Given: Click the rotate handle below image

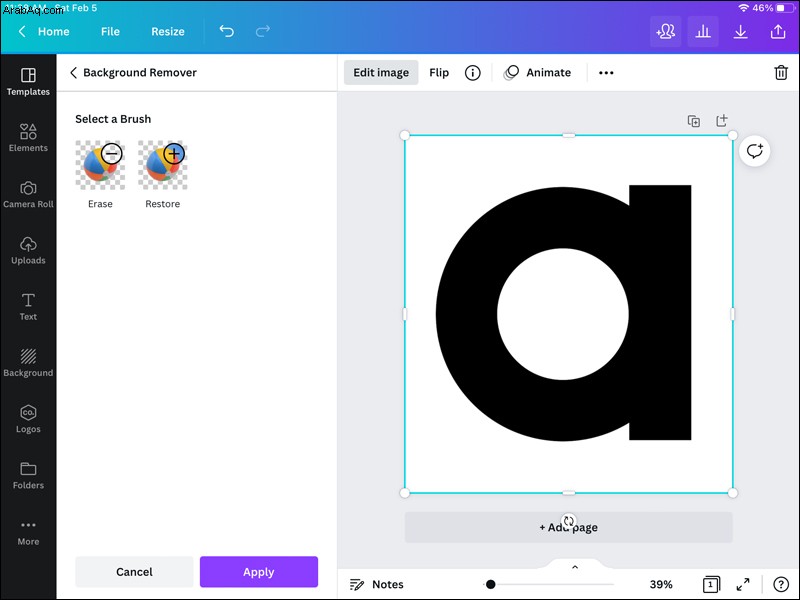Looking at the screenshot, I should (x=569, y=521).
